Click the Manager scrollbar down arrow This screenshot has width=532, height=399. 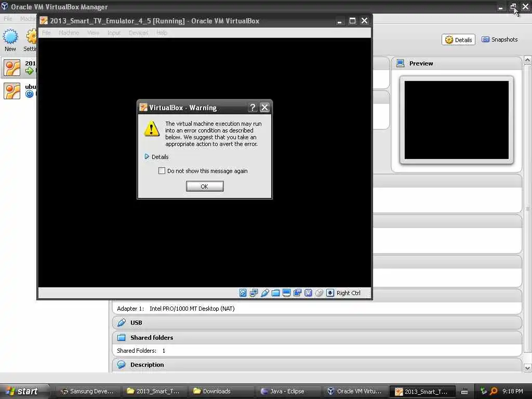pyautogui.click(x=528, y=368)
